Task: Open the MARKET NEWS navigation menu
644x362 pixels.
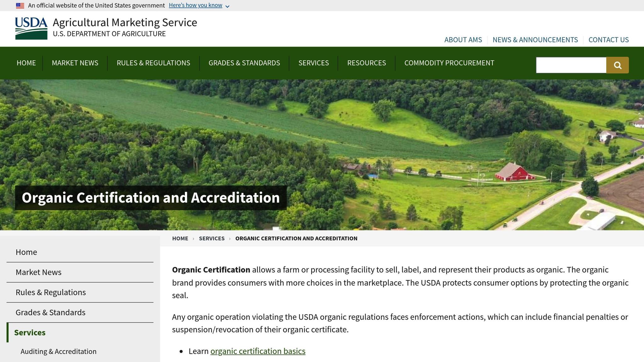Action: [75, 63]
